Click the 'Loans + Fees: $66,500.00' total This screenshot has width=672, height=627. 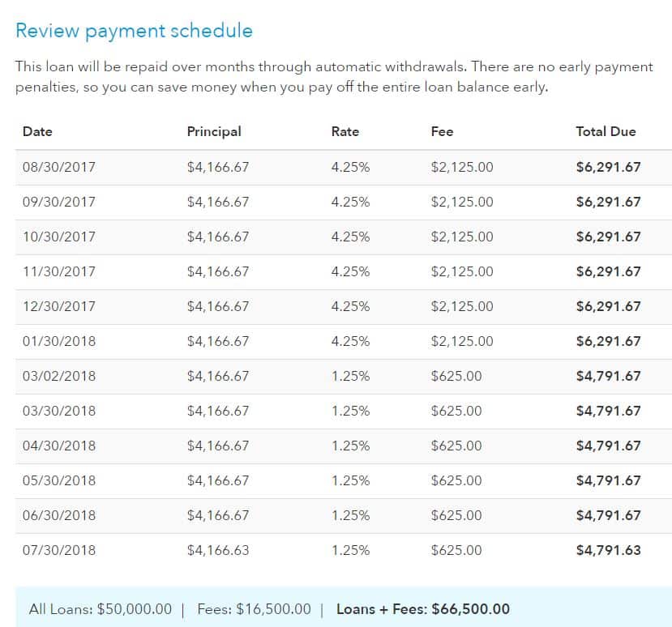(423, 609)
